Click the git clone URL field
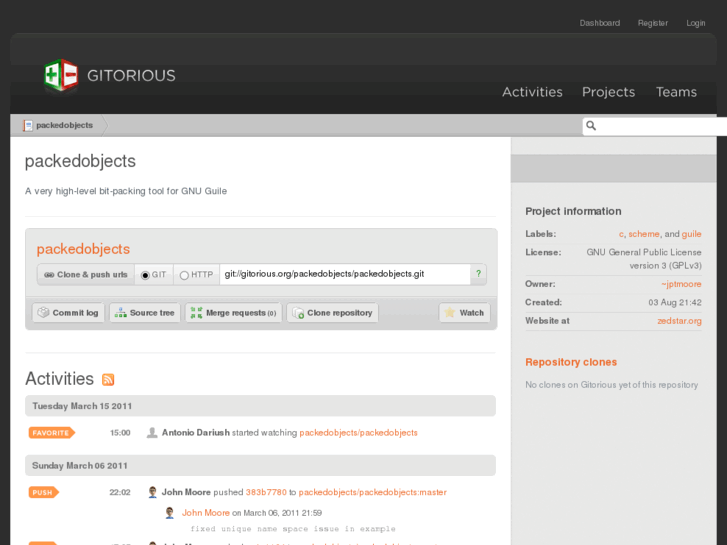This screenshot has height=545, width=727. pos(345,274)
